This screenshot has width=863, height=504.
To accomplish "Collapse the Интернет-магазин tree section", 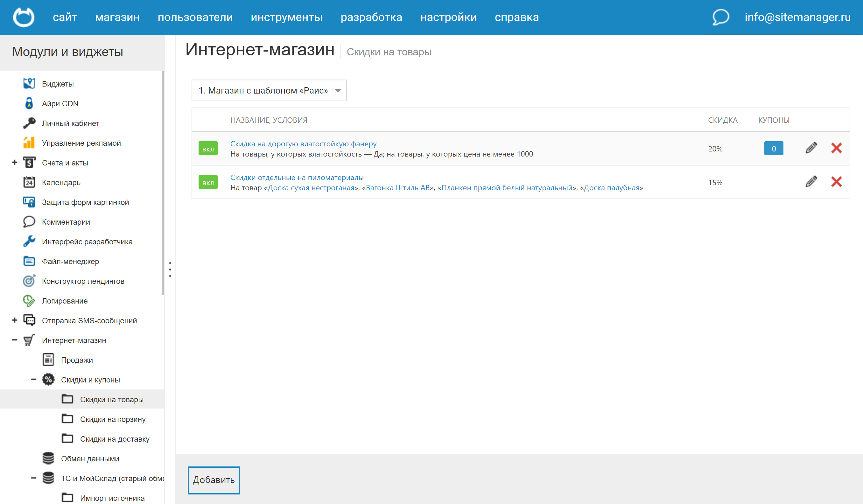I will tap(14, 340).
